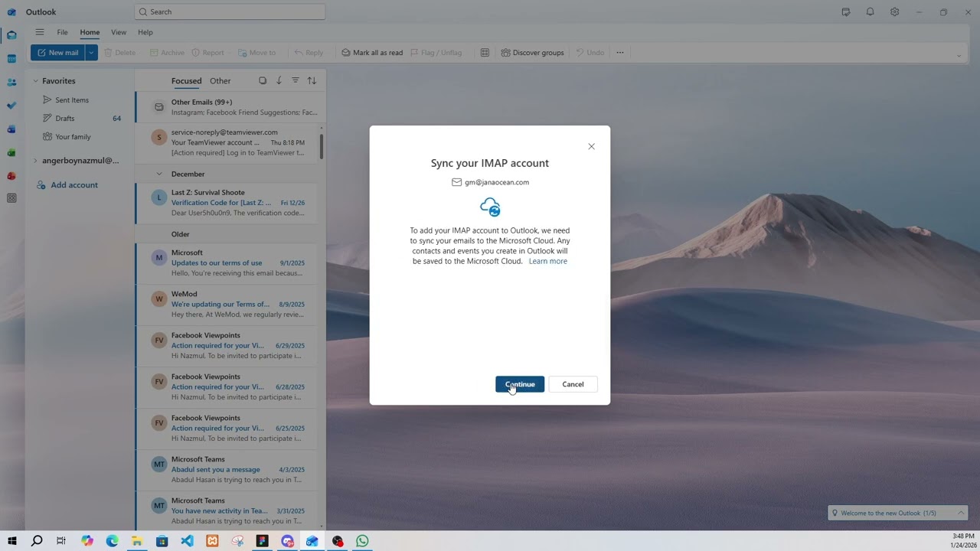The image size is (980, 551).
Task: Open the Last Z: Survival Shoote email
Action: [x=227, y=203]
